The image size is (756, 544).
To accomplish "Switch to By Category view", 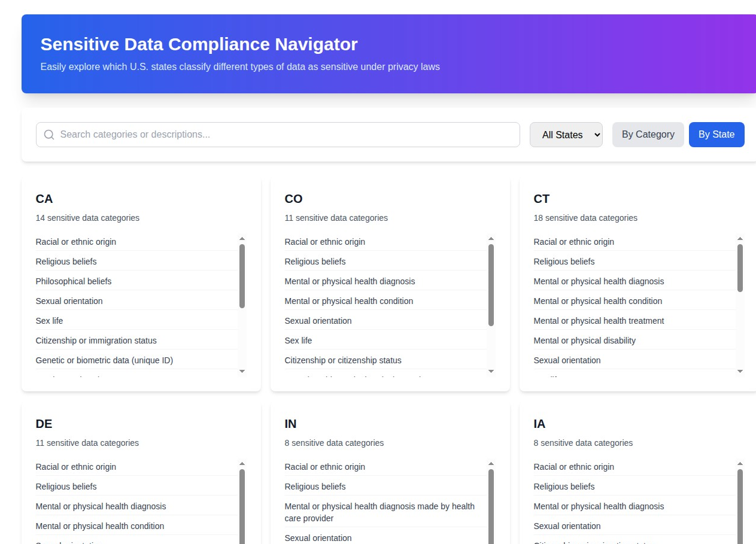I will (x=648, y=134).
